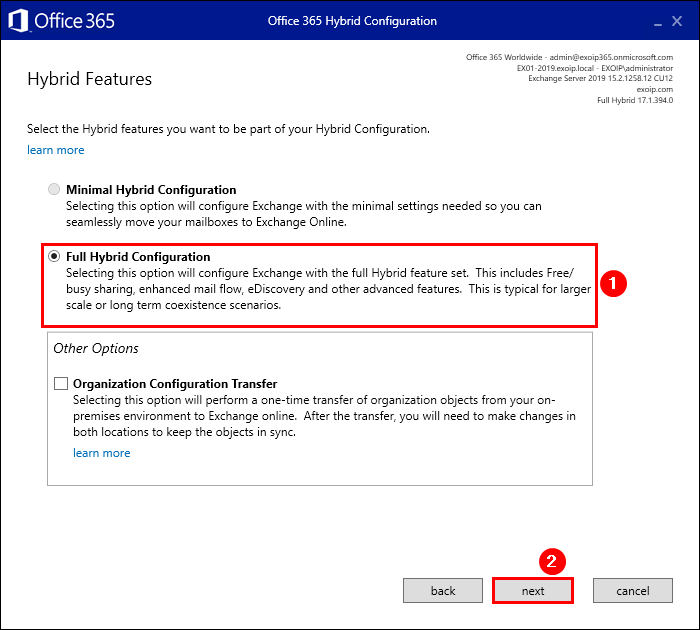
Task: Select the Minimal Hybrid Configuration radio button
Action: (x=54, y=189)
